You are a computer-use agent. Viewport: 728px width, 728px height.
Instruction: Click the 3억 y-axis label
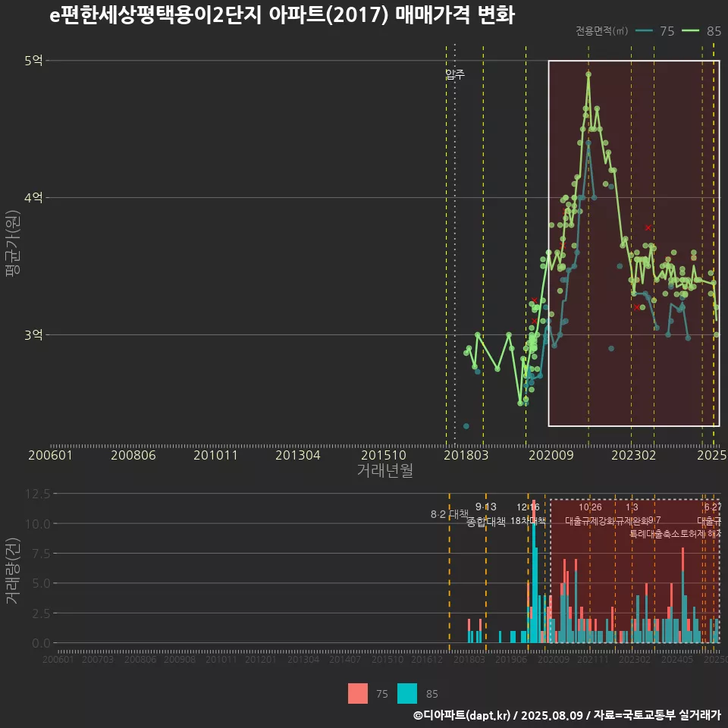point(33,334)
